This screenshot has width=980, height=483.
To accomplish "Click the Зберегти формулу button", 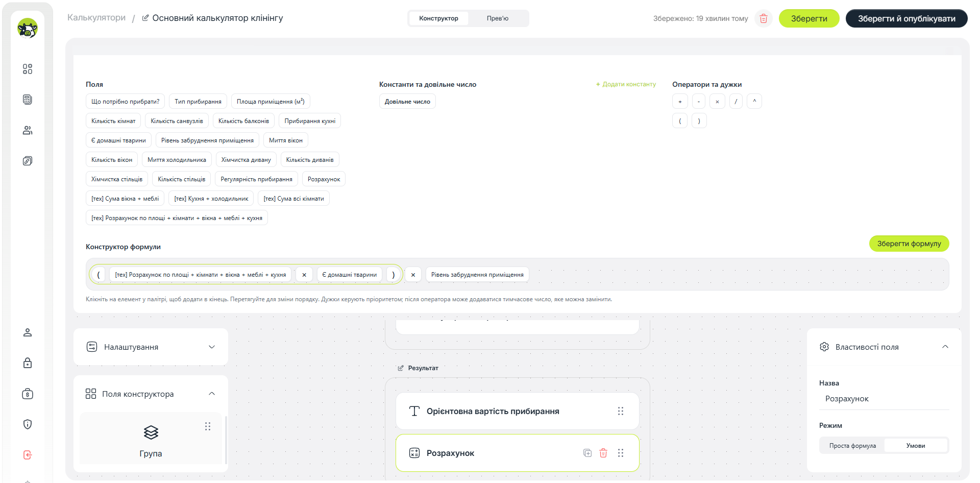I will click(x=909, y=244).
